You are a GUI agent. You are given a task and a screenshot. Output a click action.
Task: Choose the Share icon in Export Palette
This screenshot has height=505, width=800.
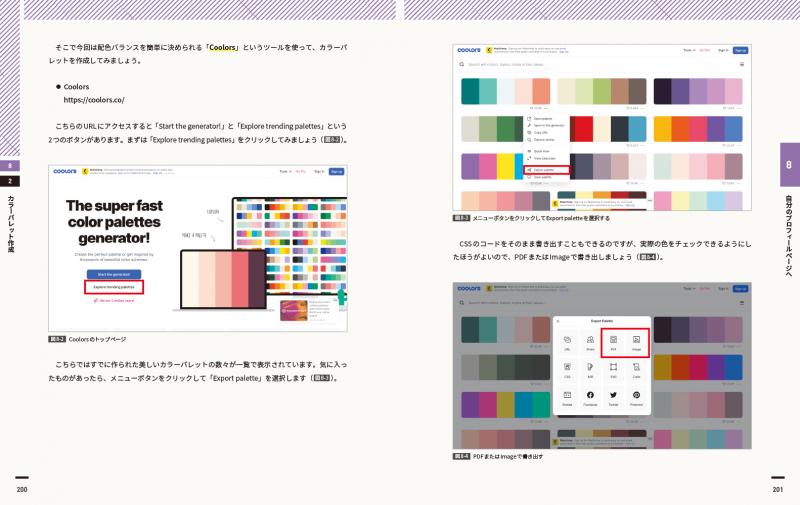coord(590,340)
